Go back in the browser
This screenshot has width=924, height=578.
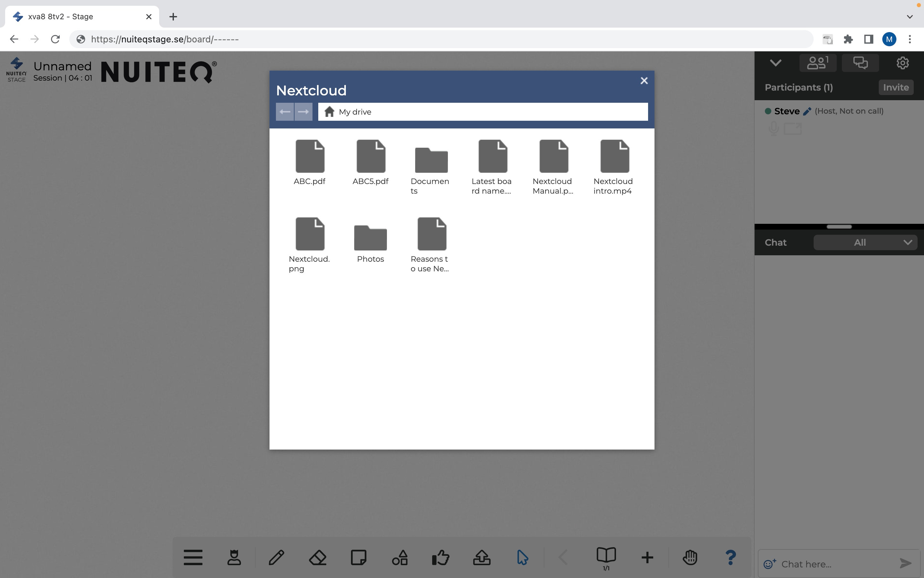point(14,39)
